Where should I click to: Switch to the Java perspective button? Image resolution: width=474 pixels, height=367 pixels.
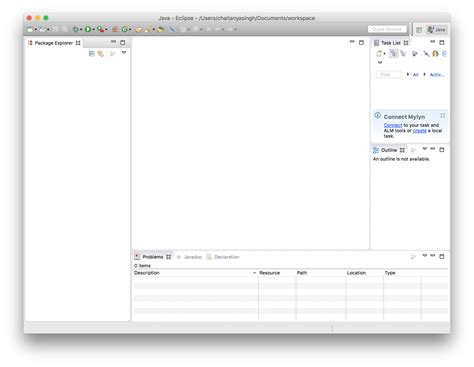coord(437,30)
